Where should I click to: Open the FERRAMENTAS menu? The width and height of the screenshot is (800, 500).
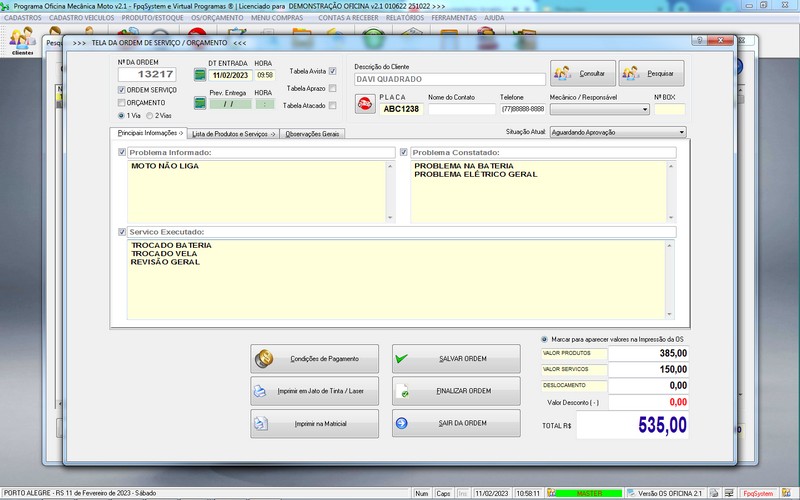point(454,18)
